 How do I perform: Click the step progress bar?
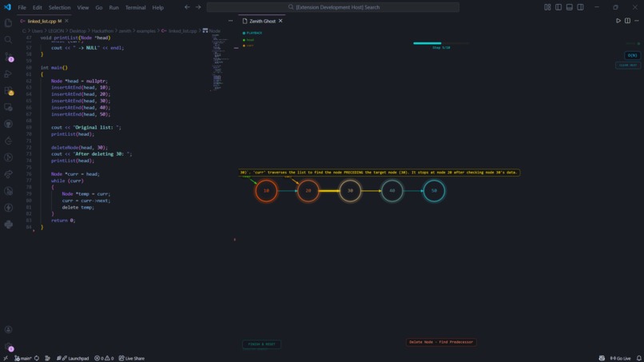[x=441, y=43]
